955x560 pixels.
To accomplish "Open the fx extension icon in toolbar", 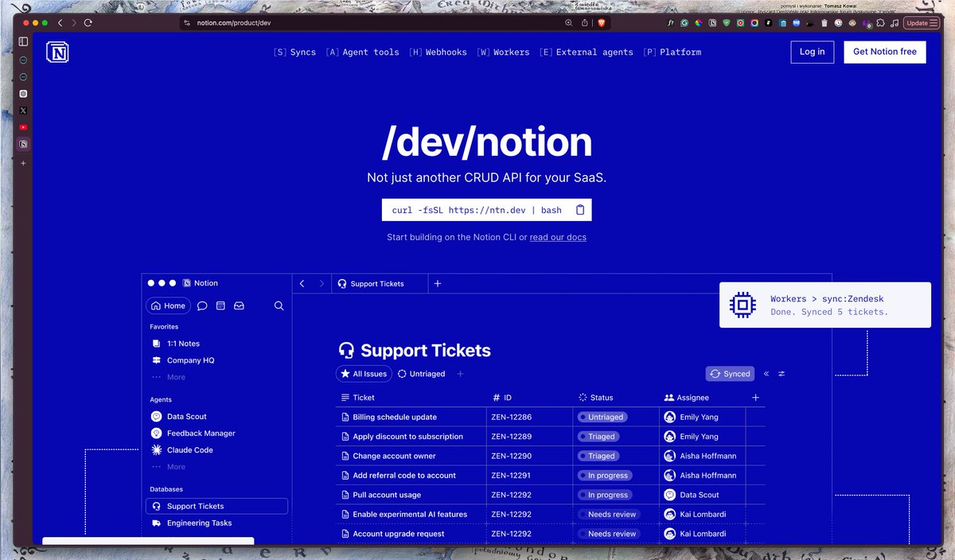I will [671, 23].
